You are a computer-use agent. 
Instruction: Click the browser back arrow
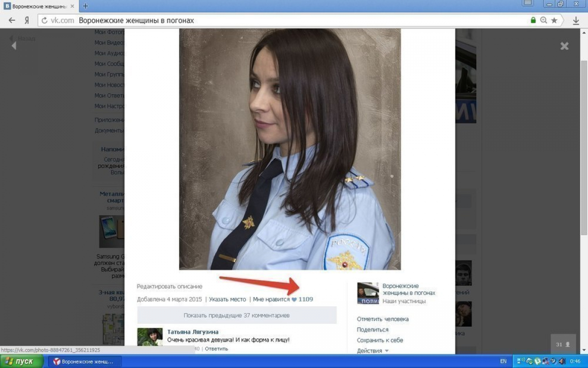point(12,21)
